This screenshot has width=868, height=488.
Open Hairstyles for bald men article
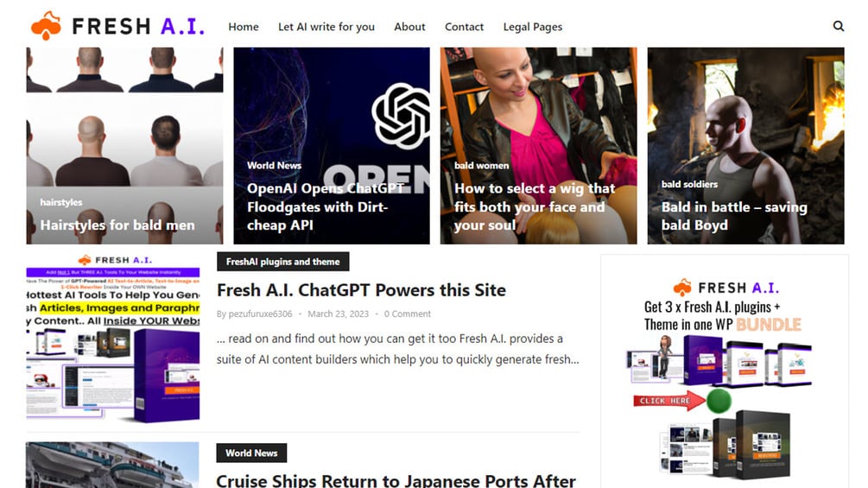pyautogui.click(x=117, y=225)
